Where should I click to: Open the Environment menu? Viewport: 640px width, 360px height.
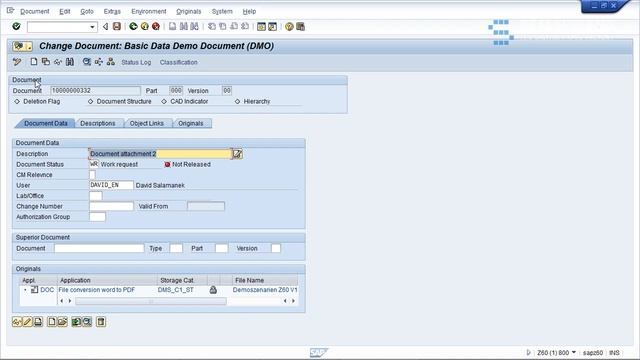tap(149, 11)
